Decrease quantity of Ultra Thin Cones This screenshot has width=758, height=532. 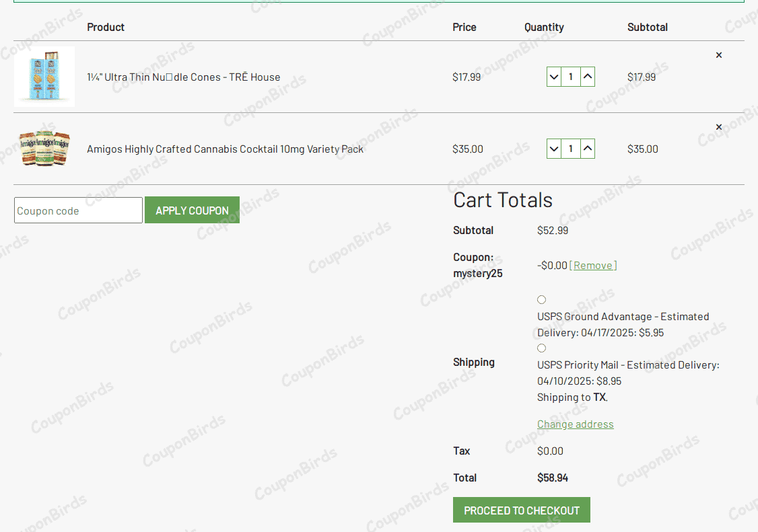pyautogui.click(x=554, y=77)
